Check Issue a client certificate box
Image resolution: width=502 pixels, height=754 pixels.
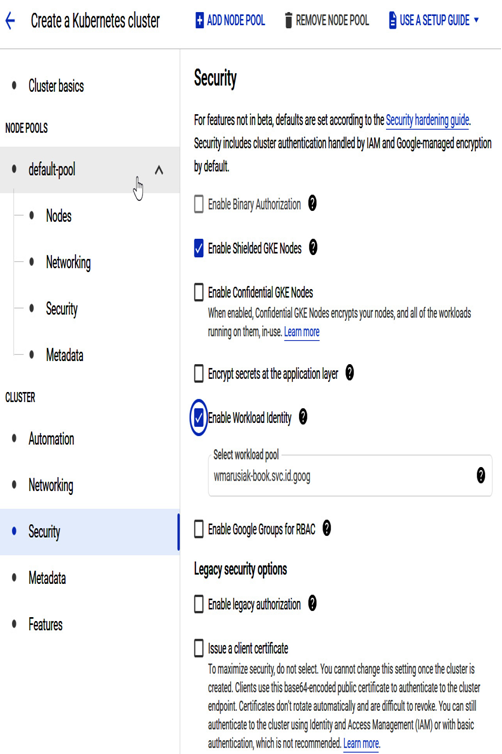click(x=199, y=648)
